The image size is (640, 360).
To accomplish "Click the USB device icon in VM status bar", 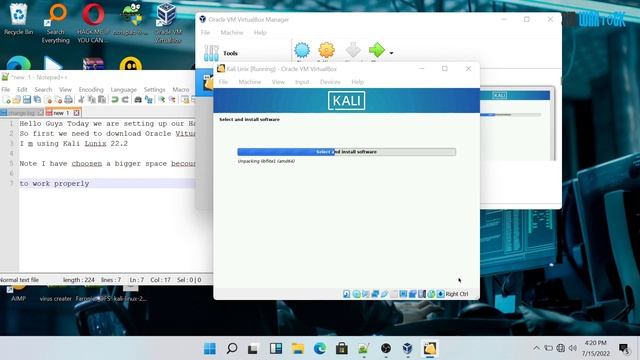I will (x=384, y=294).
